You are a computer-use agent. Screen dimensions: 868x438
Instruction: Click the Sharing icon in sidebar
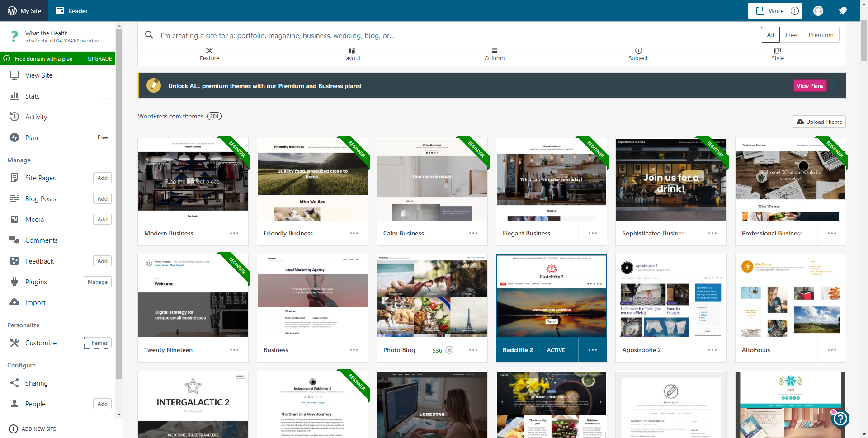14,383
